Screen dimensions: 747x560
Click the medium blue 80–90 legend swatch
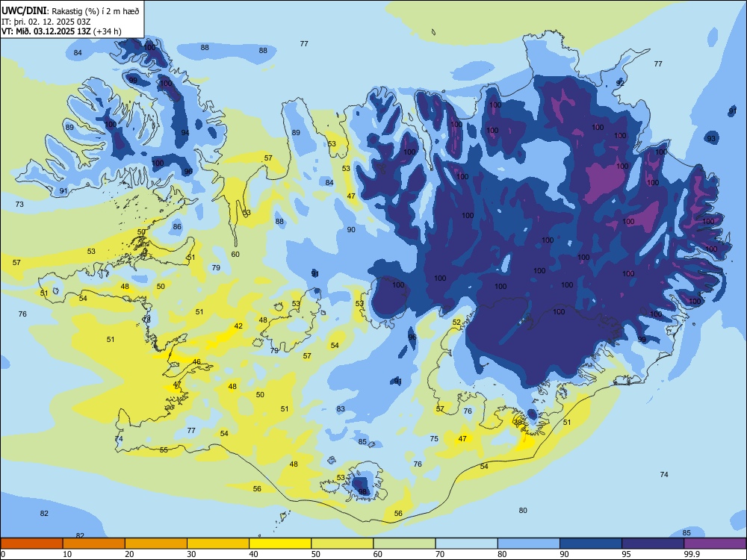pyautogui.click(x=529, y=544)
